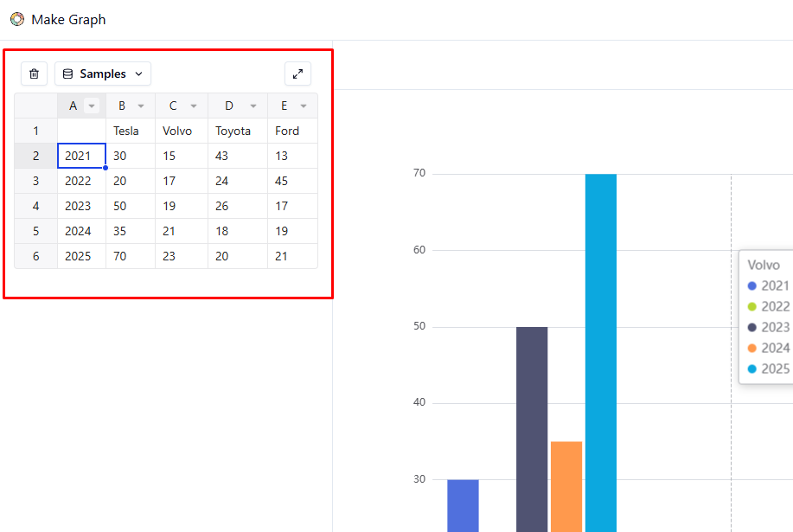
Task: Select Tesla 2023 value 50
Action: (131, 206)
